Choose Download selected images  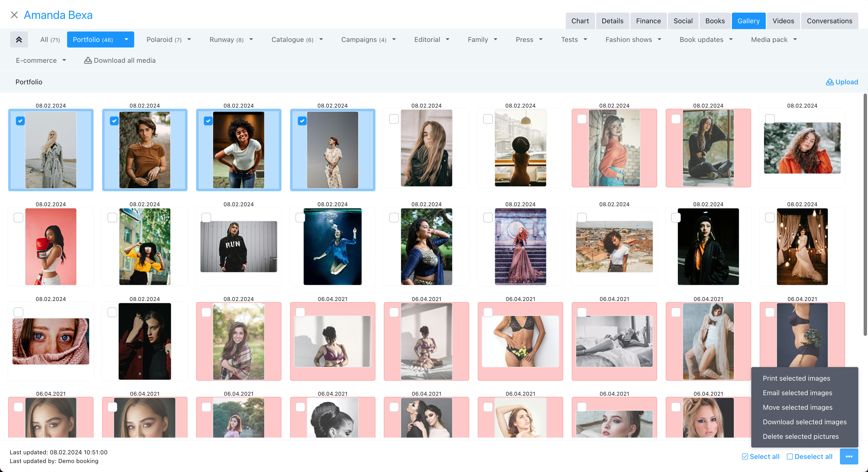[804, 422]
